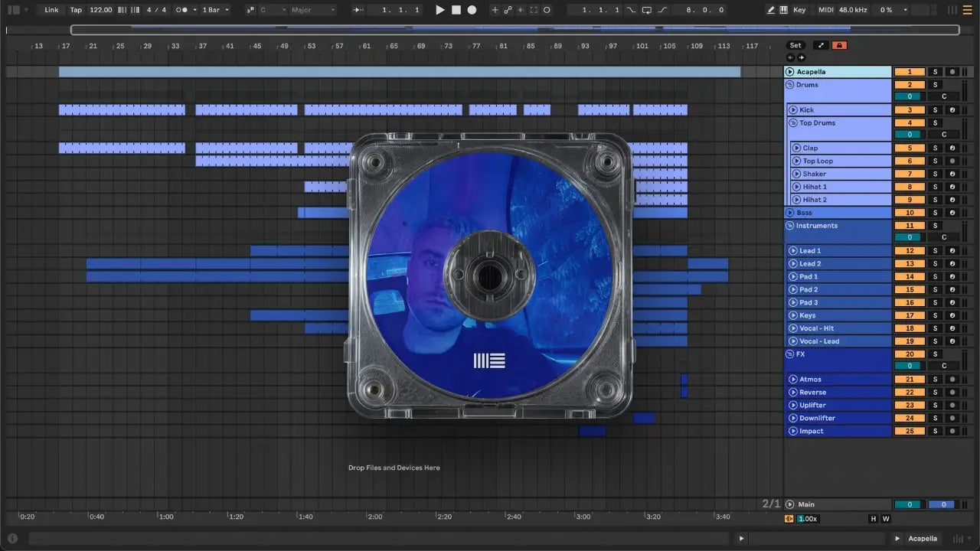Toggle the Automation Arm icon
The height and width of the screenshot is (551, 980).
pyautogui.click(x=508, y=10)
